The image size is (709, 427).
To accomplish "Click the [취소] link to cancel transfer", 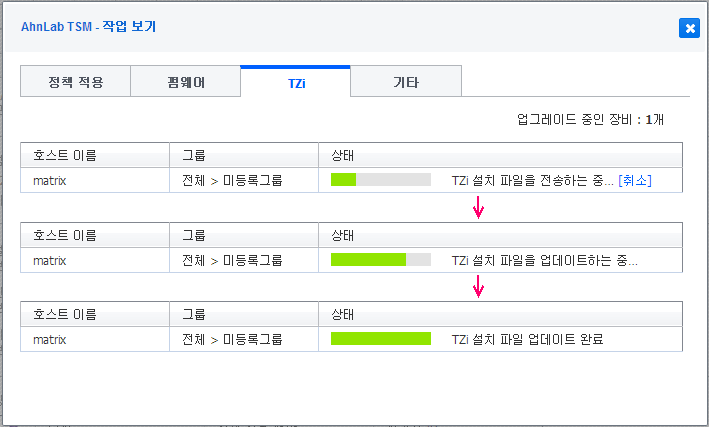I will pos(635,180).
